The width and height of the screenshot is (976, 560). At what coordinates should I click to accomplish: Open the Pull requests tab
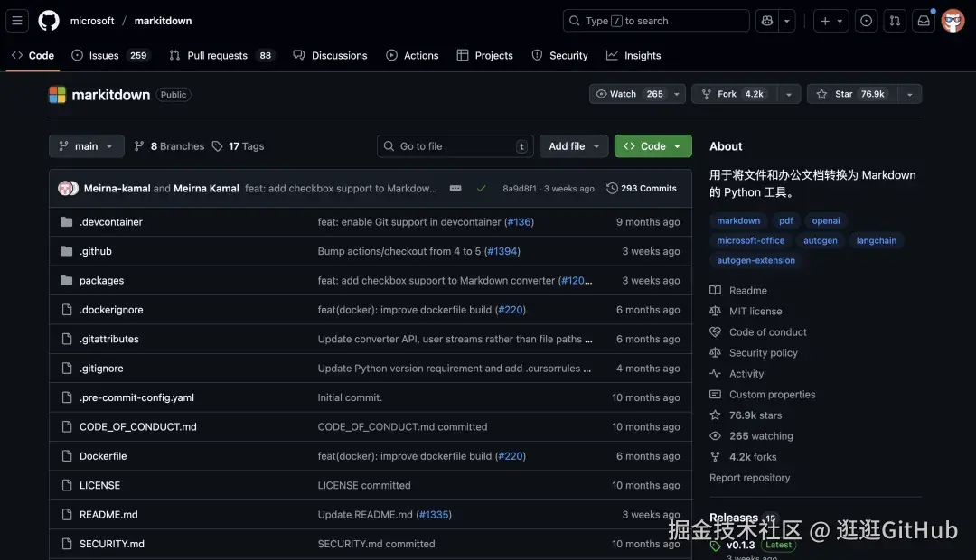pyautogui.click(x=221, y=55)
